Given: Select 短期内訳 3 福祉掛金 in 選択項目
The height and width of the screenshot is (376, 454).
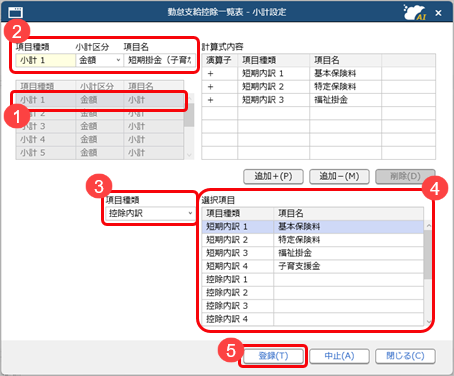Looking at the screenshot, I should [313, 253].
